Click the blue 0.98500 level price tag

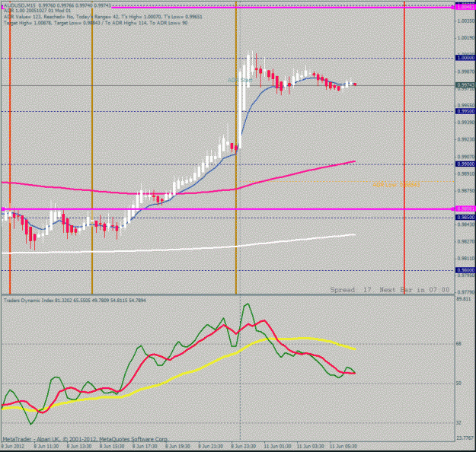465,218
